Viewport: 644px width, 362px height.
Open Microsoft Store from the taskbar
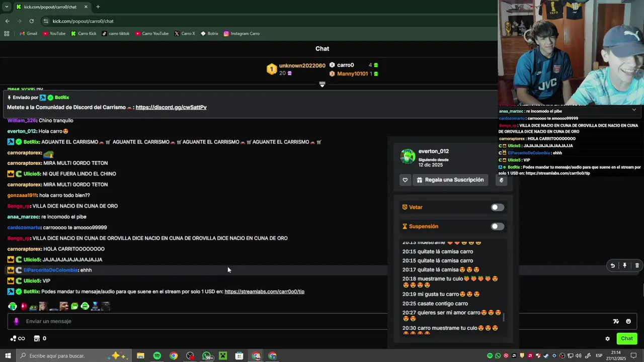(x=239, y=355)
